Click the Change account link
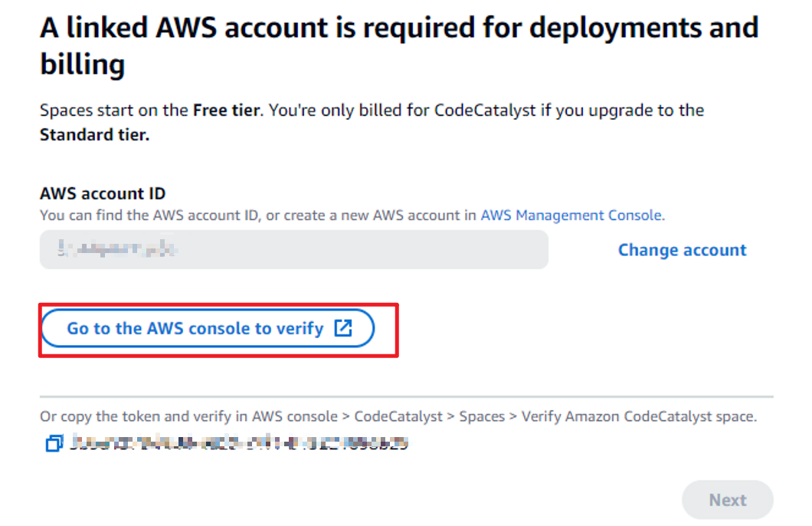 coord(682,250)
